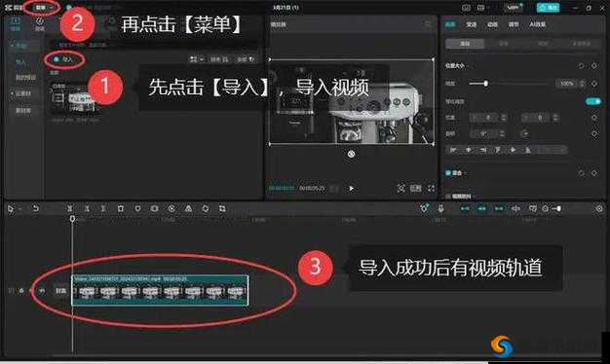Image resolution: width=610 pixels, height=364 pixels.
Task: Click the delete-right-of-playhead icon
Action: [x=103, y=208]
